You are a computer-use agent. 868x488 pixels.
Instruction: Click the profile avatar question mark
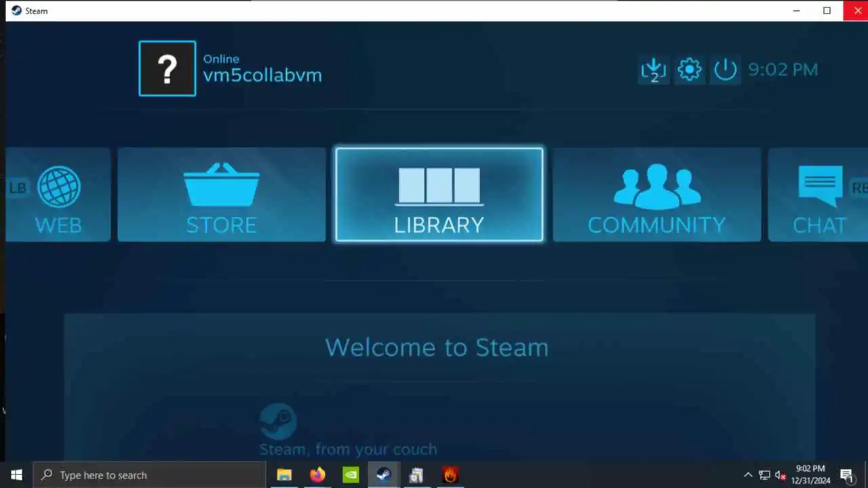tap(167, 68)
